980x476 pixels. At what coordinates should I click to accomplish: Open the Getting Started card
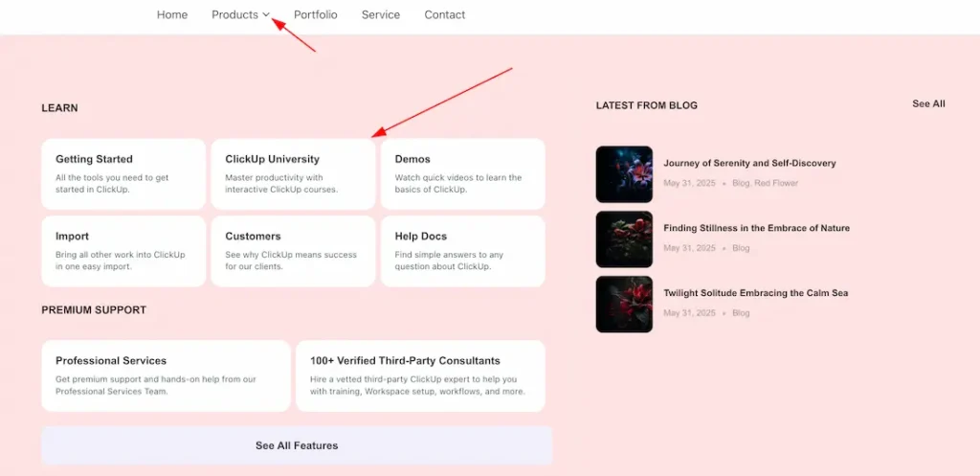(x=123, y=173)
